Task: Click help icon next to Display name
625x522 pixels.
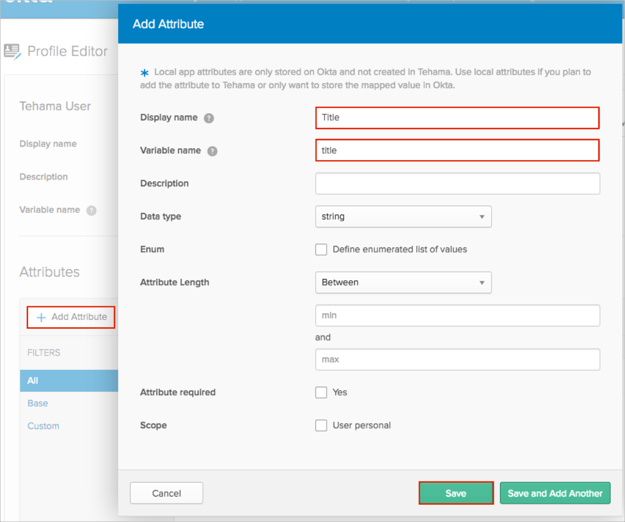Action: (x=209, y=118)
